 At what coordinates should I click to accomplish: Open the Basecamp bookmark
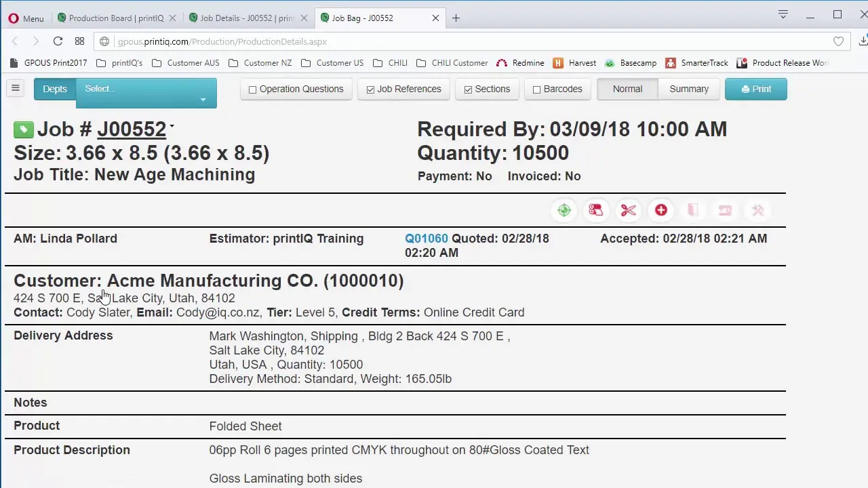click(x=630, y=63)
